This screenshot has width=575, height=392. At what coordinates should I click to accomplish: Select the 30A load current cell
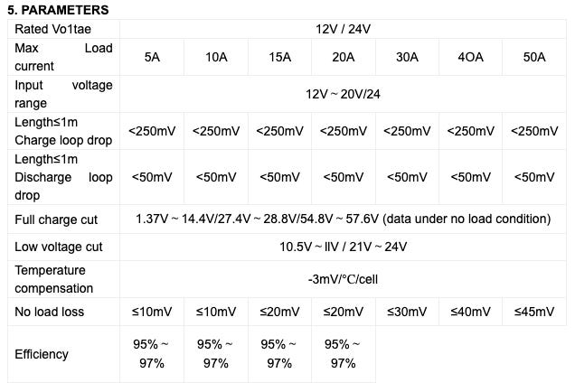coord(406,56)
